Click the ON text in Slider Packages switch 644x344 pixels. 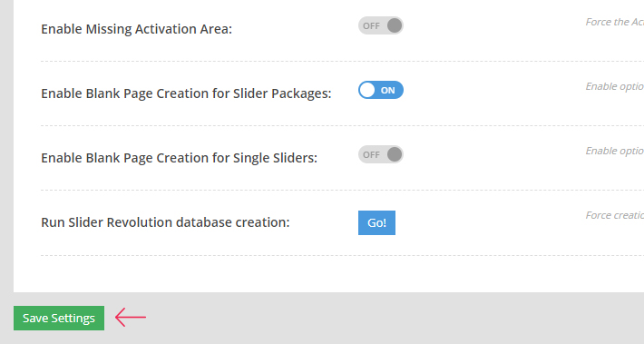coord(387,91)
